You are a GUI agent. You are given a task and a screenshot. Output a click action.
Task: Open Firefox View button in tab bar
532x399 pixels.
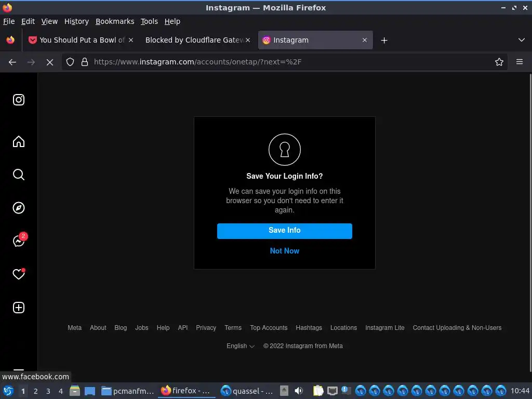click(10, 40)
